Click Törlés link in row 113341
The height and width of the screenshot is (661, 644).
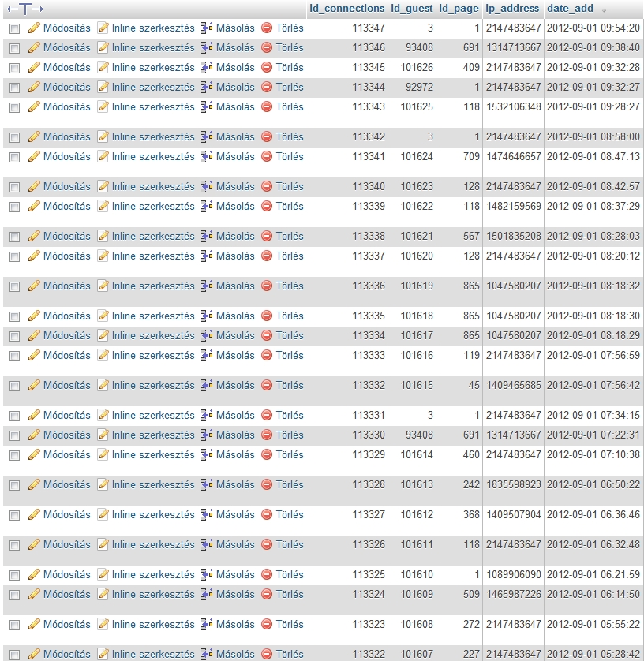[290, 157]
